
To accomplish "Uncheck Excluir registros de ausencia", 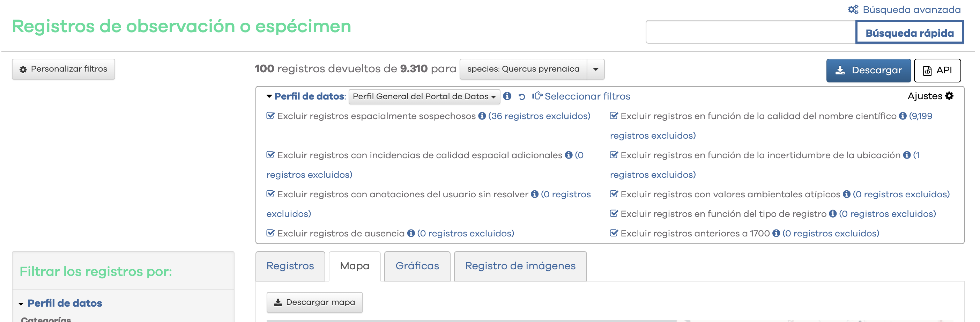I will point(270,233).
